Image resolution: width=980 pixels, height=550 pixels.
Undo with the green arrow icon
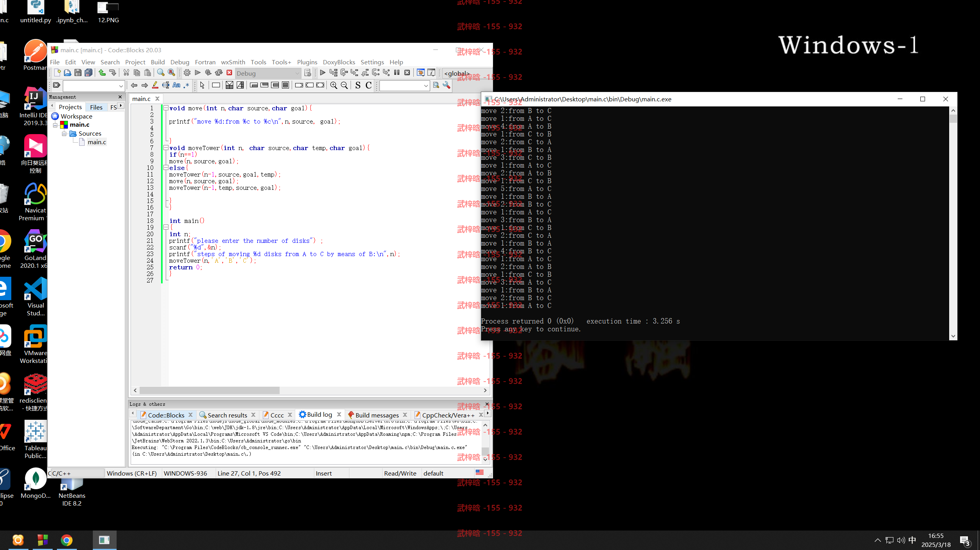tap(102, 73)
